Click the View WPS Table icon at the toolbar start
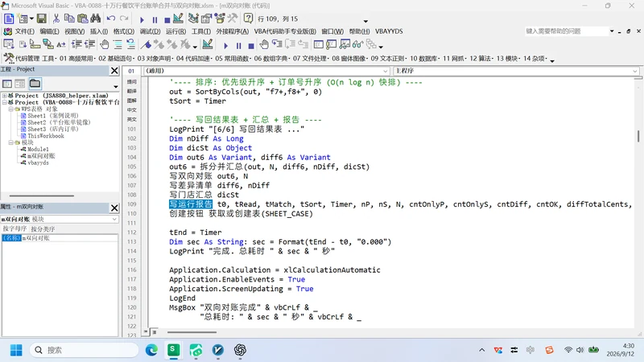 click(9, 19)
